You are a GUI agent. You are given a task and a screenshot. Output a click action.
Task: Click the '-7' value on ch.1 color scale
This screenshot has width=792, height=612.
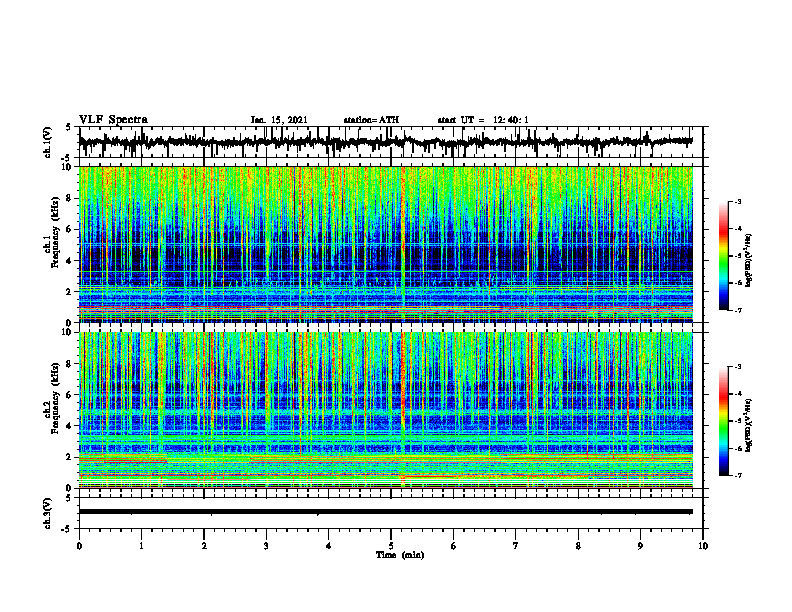click(737, 310)
